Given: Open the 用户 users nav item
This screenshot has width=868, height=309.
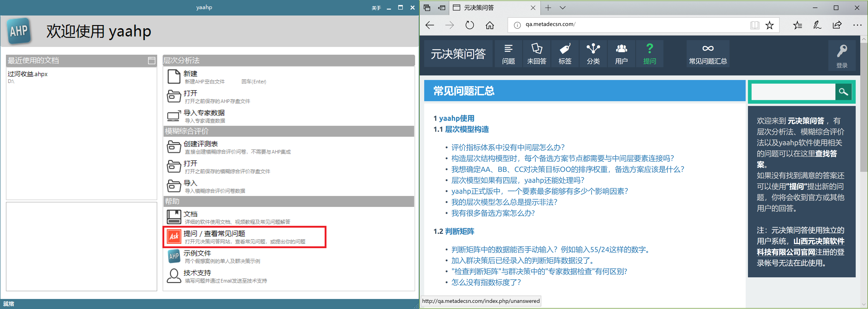Looking at the screenshot, I should [x=621, y=54].
